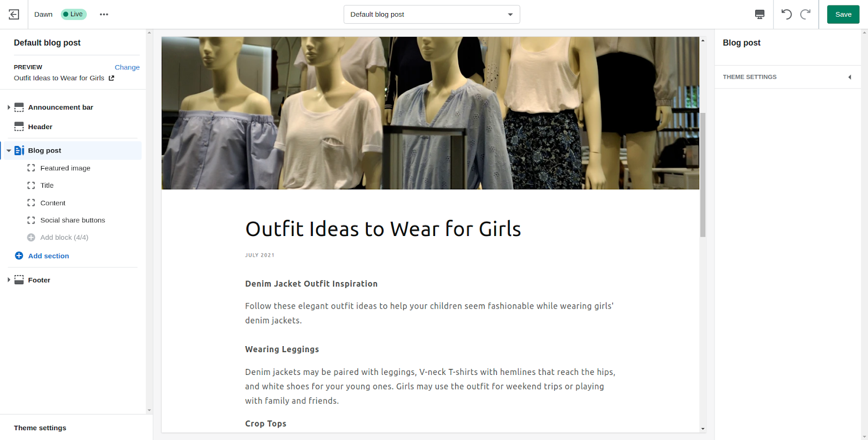
Task: Select the Content block
Action: point(53,203)
